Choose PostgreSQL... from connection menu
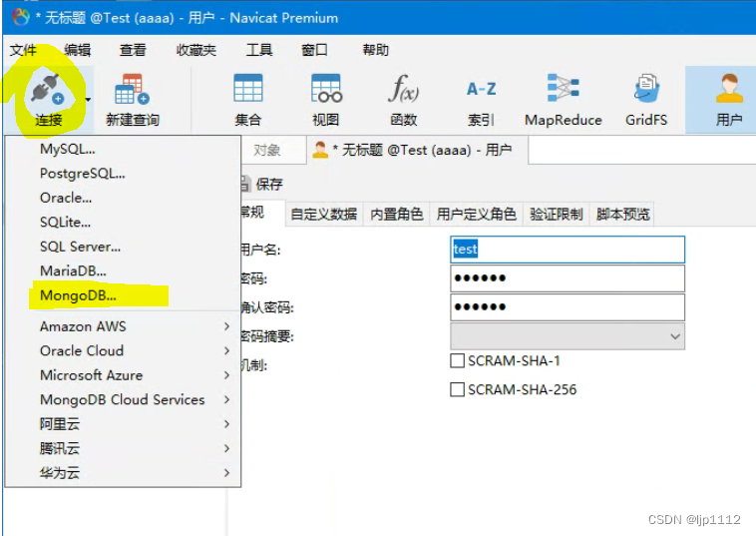This screenshot has height=536, width=756. click(x=123, y=174)
